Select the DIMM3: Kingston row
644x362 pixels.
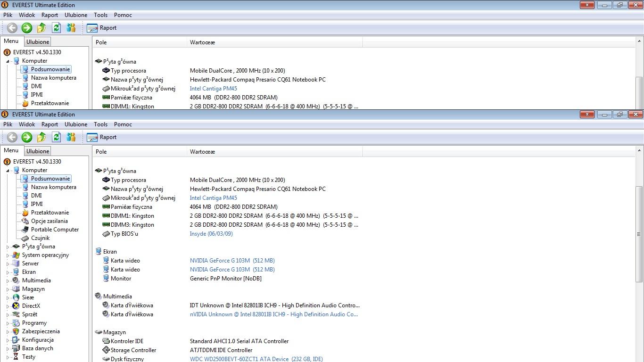[228, 225]
